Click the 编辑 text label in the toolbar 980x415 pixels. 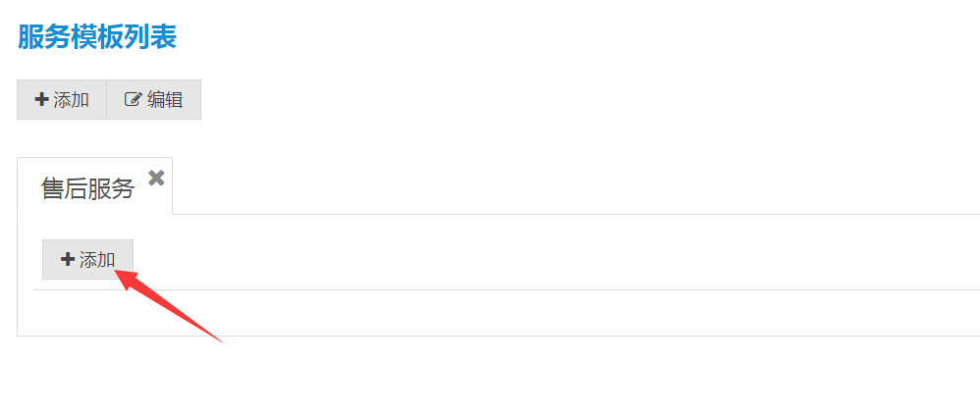click(x=165, y=99)
